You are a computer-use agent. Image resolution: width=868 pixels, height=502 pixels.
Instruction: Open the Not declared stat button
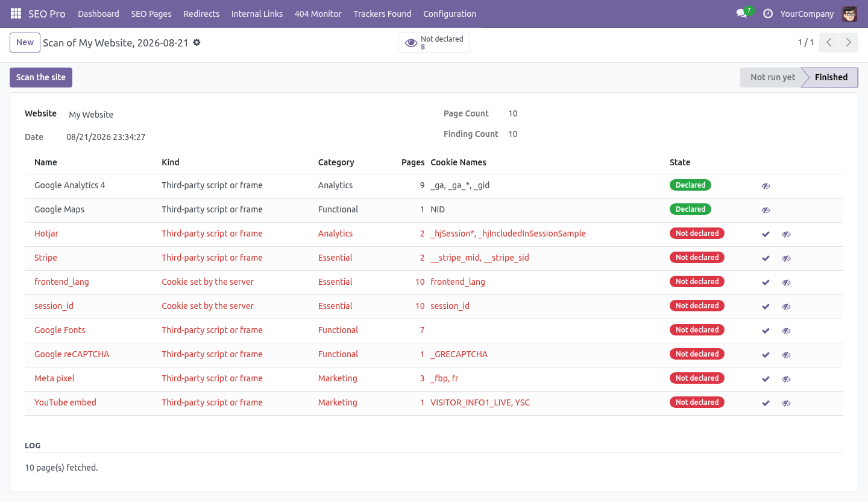pyautogui.click(x=434, y=42)
